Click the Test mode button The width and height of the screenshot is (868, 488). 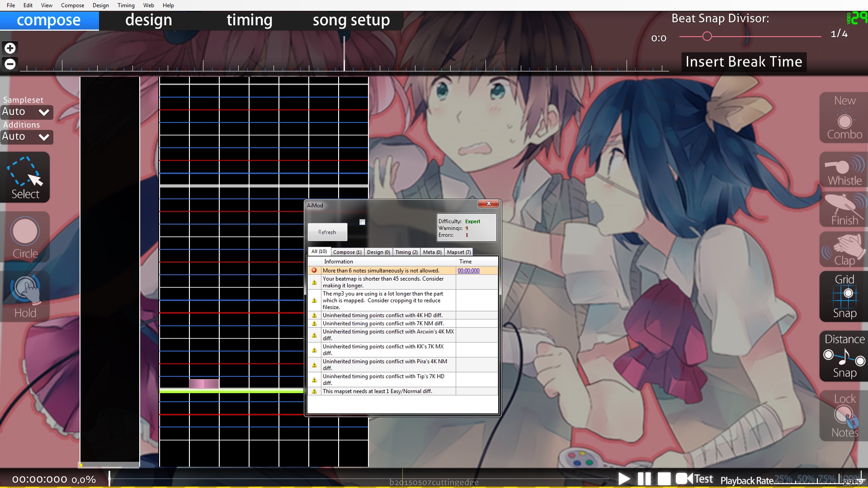pyautogui.click(x=694, y=479)
